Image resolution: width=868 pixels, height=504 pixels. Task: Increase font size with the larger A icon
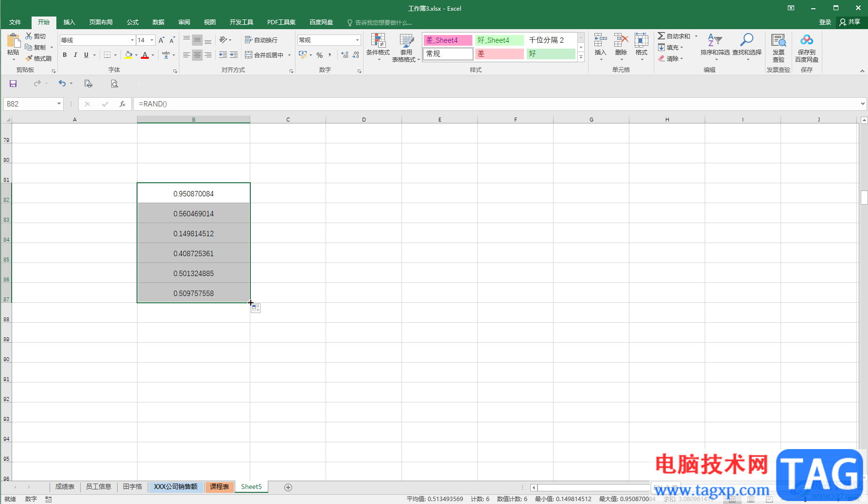(x=161, y=40)
